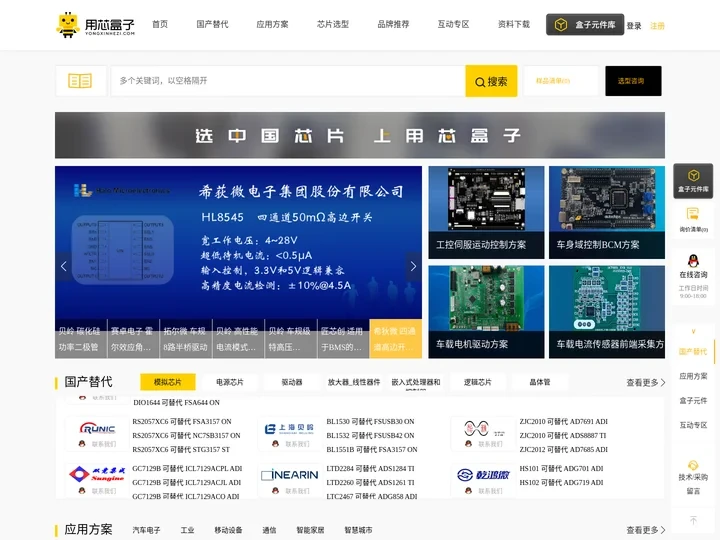
Task: Select carousel tab 贝岭 高性能电流模式
Action: (x=238, y=339)
